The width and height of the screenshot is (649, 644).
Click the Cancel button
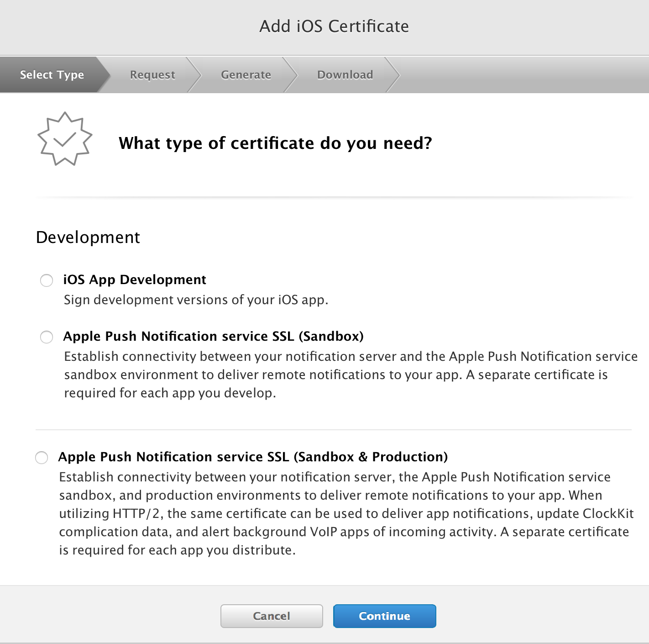272,616
